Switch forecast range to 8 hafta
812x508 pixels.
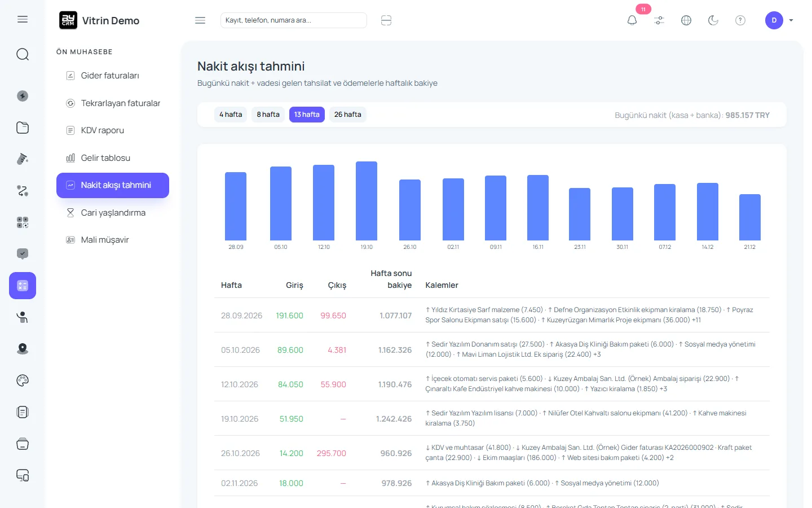coord(268,115)
